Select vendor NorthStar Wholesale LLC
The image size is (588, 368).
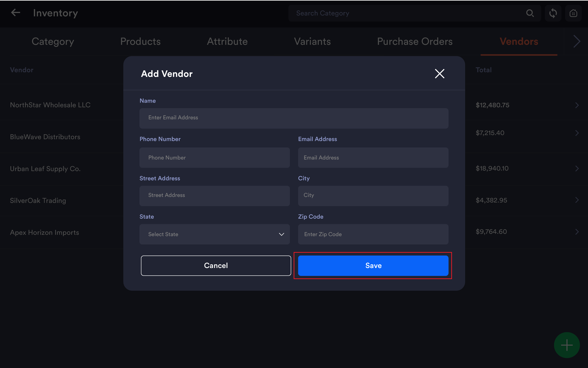(x=50, y=105)
